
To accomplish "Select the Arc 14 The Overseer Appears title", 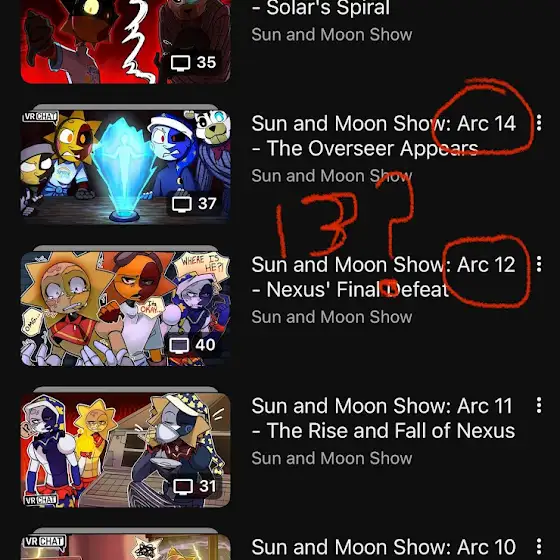I will (384, 136).
